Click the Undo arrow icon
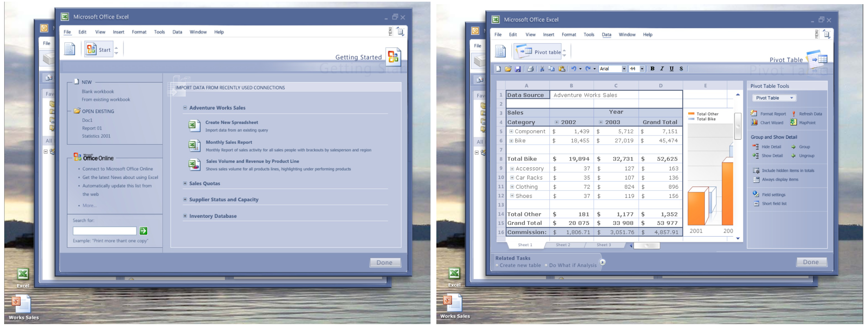The height and width of the screenshot is (328, 868). 574,69
